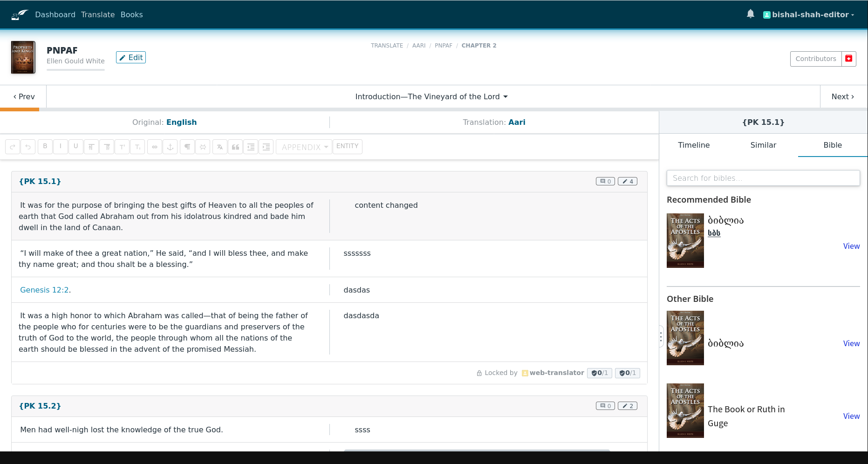Image resolution: width=868 pixels, height=464 pixels.
Task: Click the insert link toolbar icon
Action: (x=155, y=147)
